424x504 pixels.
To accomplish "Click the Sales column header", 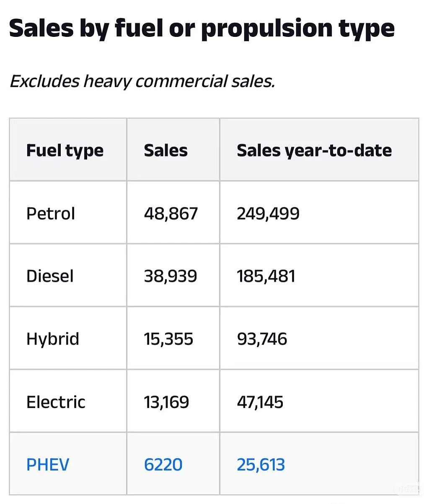I will 165,150.
